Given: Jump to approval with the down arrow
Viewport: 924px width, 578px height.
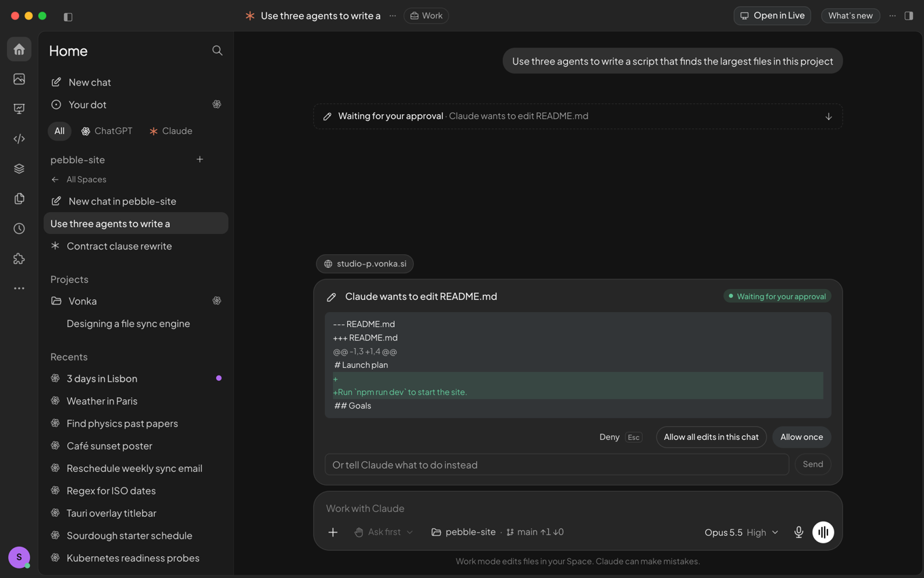Looking at the screenshot, I should click(828, 116).
